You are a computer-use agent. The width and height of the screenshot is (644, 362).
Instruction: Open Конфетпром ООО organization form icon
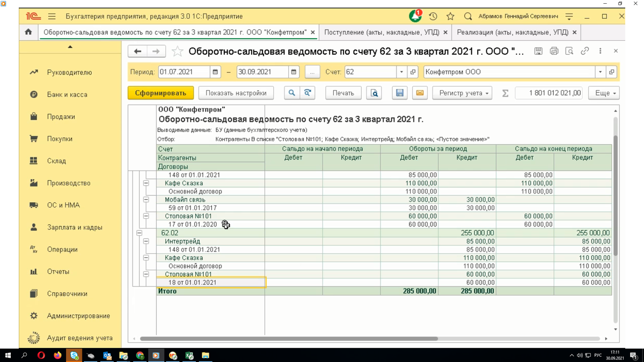611,72
